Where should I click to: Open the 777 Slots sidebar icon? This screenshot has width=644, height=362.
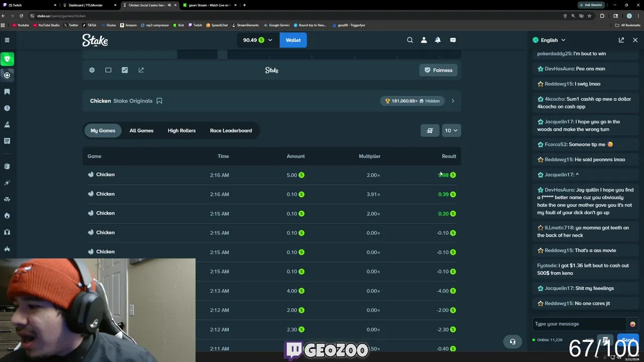point(7,199)
